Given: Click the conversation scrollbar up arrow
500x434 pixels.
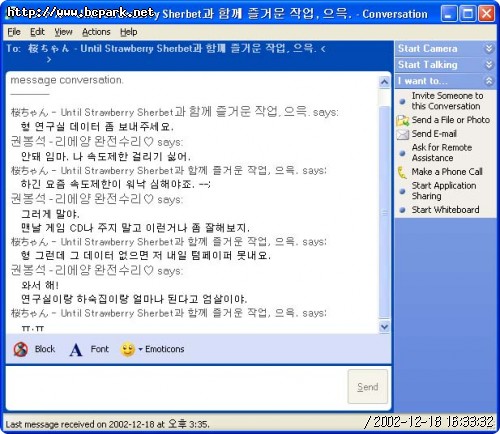Looking at the screenshot, I should coord(384,82).
